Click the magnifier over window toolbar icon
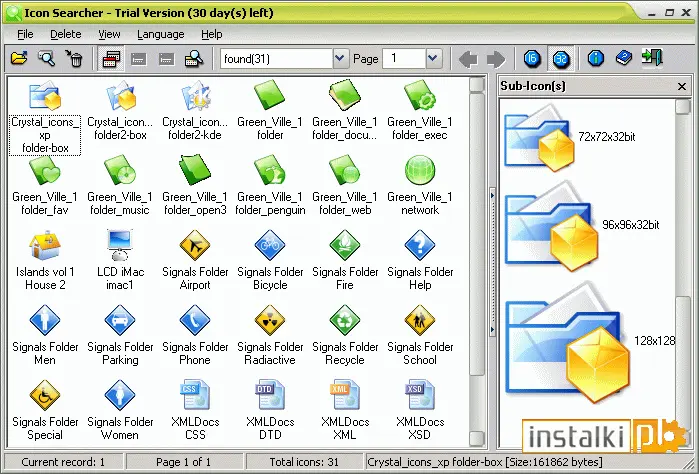The image size is (699, 474). pyautogui.click(x=193, y=58)
